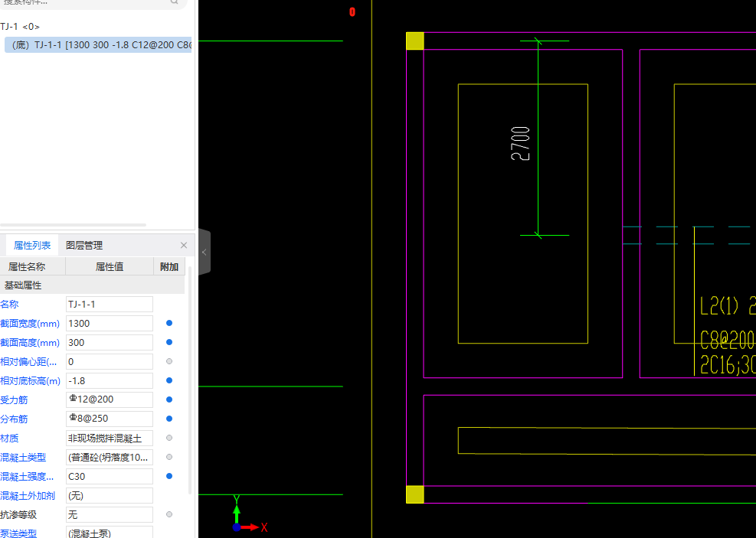Open 抗渗等级 value 无
This screenshot has width=756, height=538.
pyautogui.click(x=110, y=514)
